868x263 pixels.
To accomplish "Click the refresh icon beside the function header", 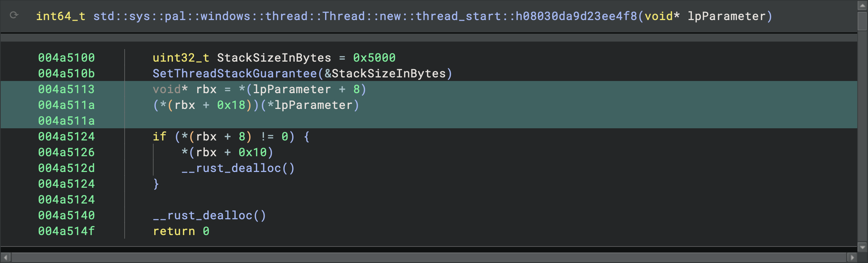I will coord(14,15).
